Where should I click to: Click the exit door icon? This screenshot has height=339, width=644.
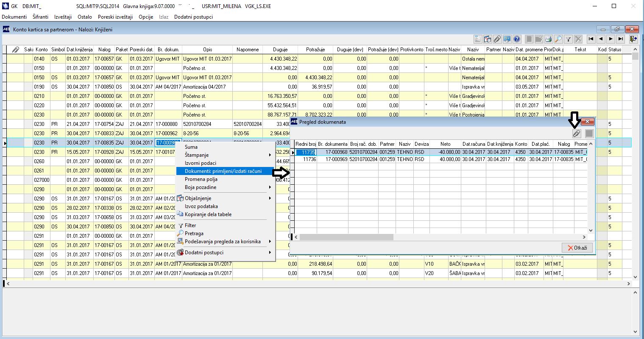point(633,39)
